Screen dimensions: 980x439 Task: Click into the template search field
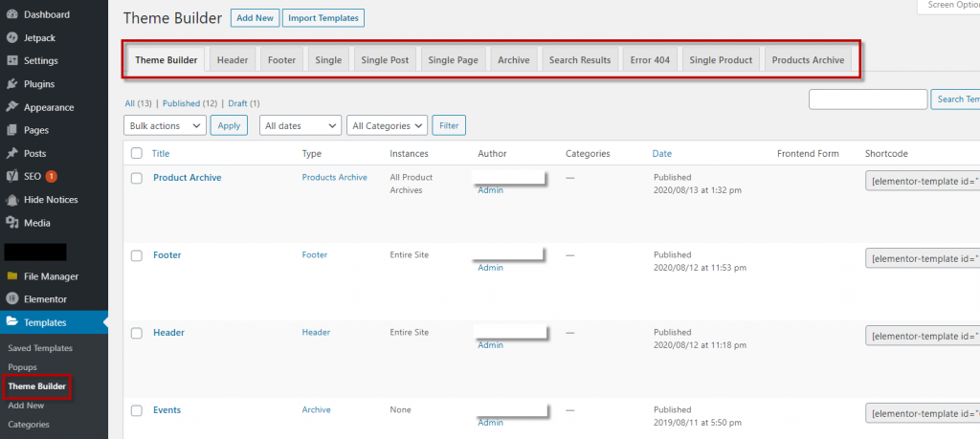pos(868,99)
